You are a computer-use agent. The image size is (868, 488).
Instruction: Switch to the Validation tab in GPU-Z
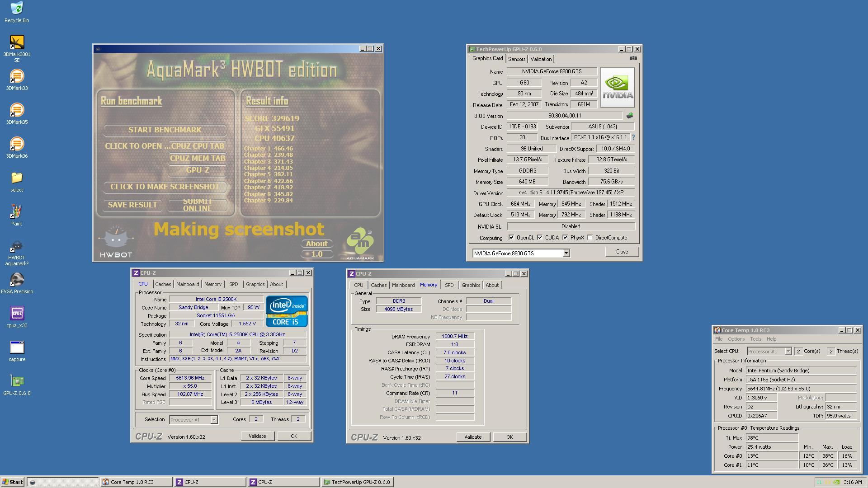(541, 59)
